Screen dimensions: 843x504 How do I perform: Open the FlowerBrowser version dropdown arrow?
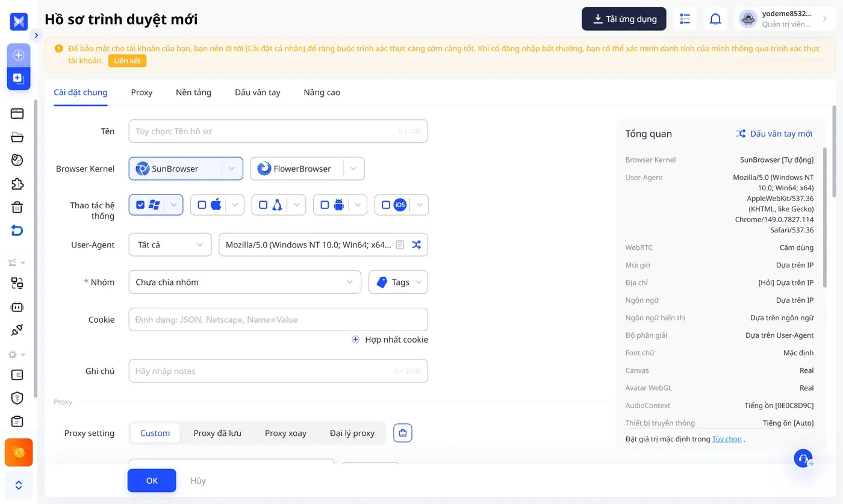click(354, 169)
